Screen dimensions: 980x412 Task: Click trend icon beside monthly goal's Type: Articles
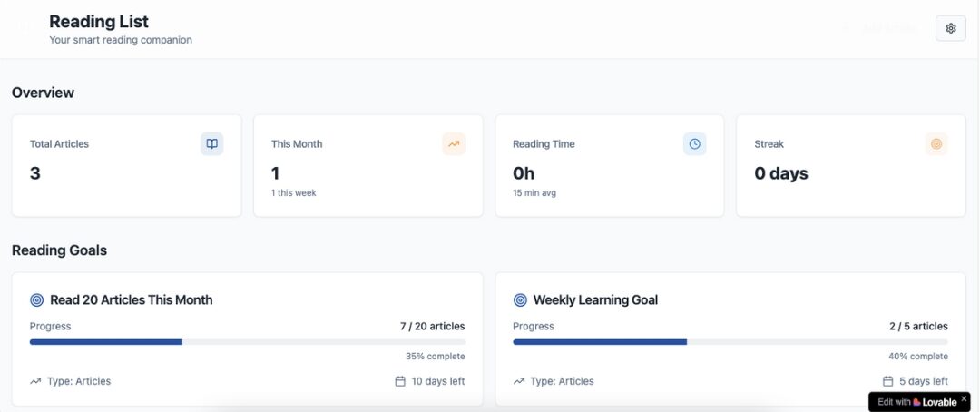click(35, 381)
